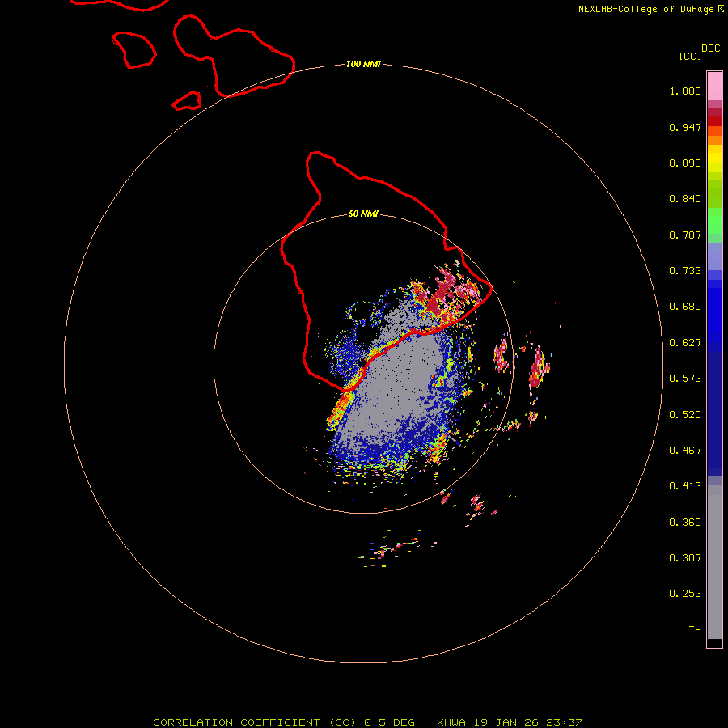Select the 0.680 scale value
728x728 pixels.
685,307
